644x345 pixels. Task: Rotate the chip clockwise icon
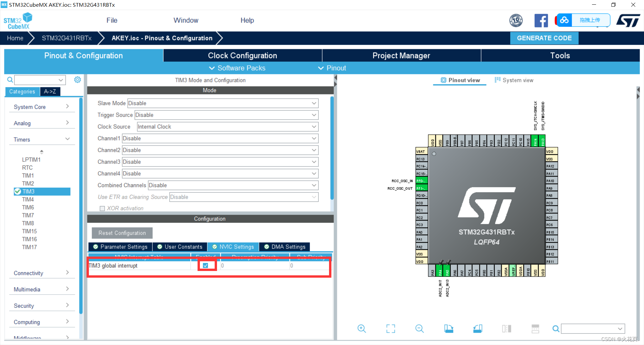tap(448, 329)
